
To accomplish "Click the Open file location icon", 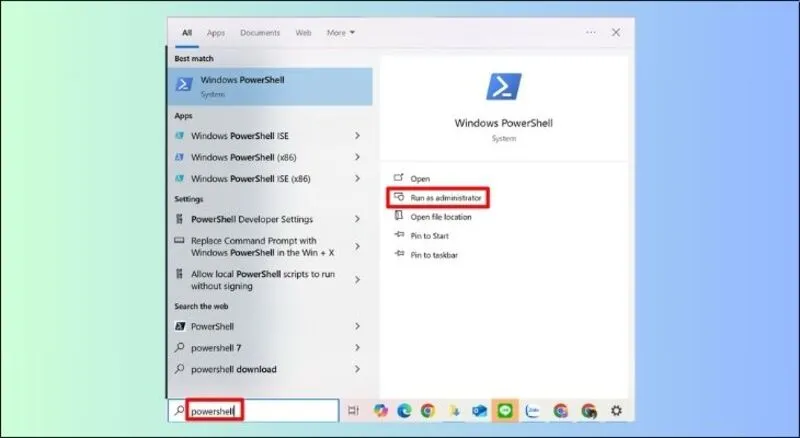I will click(398, 216).
